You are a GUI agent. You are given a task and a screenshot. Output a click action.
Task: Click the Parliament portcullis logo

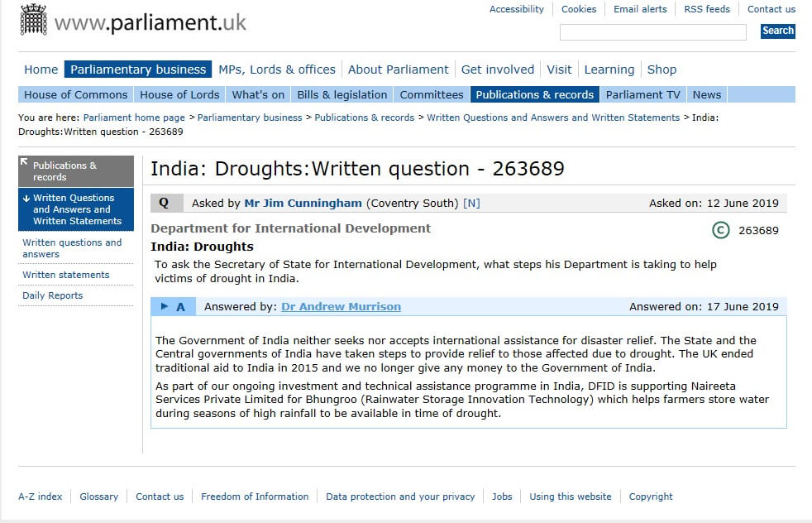tap(34, 20)
